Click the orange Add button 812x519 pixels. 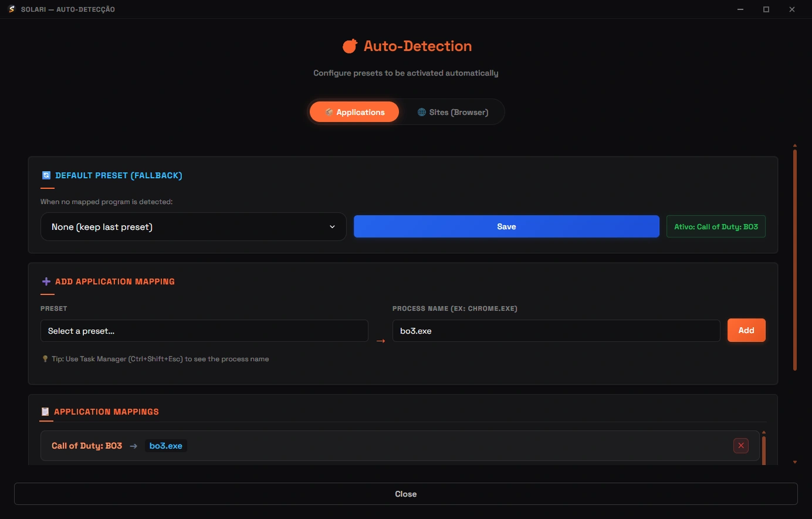tap(746, 330)
